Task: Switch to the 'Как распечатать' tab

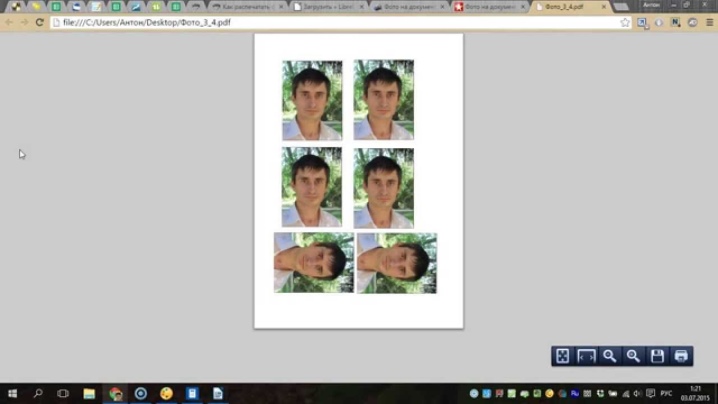Action: click(x=245, y=7)
